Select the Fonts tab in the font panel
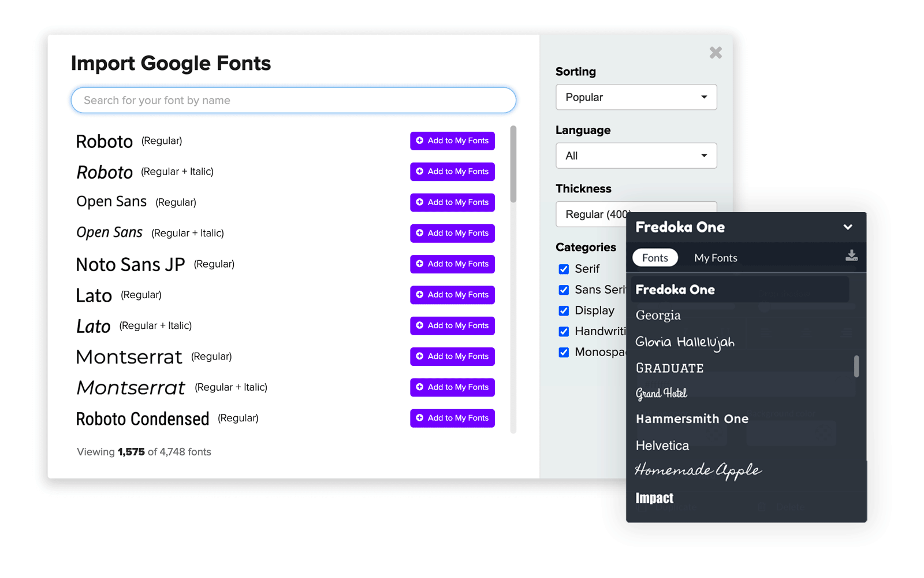Viewport: 924px width, 578px height. [x=655, y=257]
